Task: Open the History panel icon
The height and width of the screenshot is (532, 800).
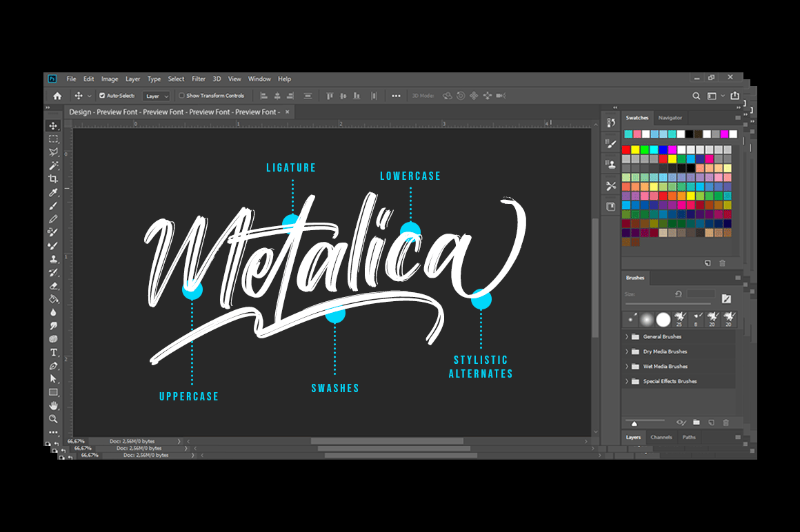Action: [x=611, y=123]
